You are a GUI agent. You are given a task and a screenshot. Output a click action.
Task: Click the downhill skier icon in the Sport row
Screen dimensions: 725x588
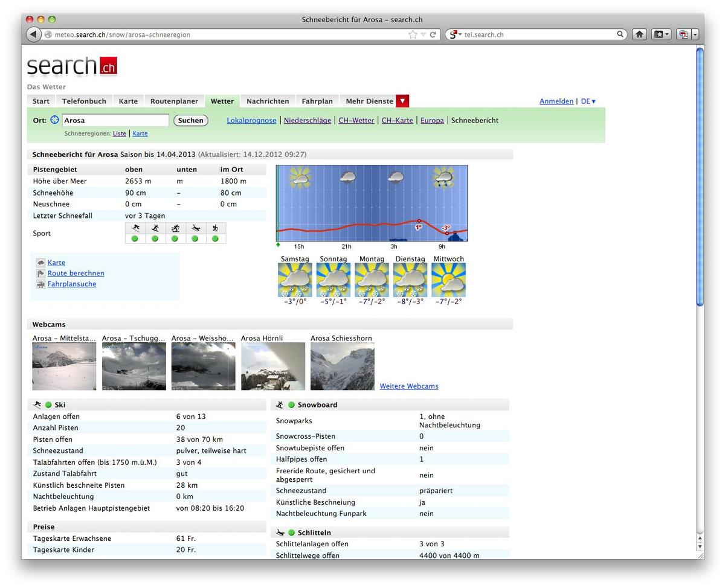pyautogui.click(x=135, y=228)
